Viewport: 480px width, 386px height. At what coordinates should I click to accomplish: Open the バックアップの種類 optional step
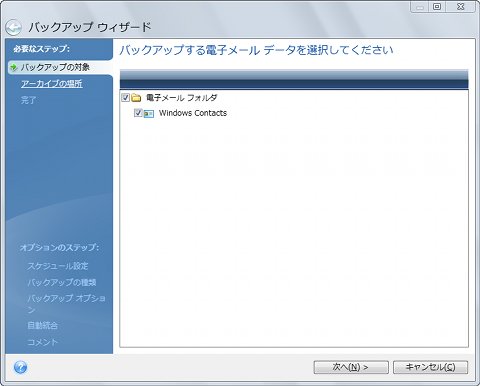coord(62,282)
